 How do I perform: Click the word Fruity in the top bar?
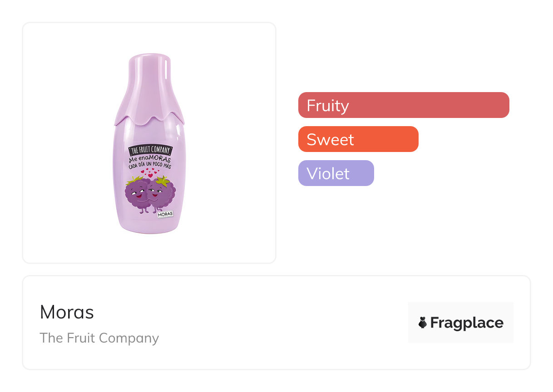coord(328,105)
